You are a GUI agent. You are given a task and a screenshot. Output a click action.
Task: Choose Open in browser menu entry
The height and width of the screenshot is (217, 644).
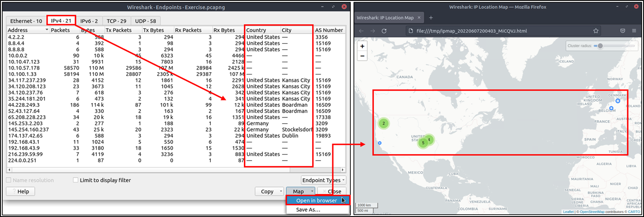click(316, 200)
